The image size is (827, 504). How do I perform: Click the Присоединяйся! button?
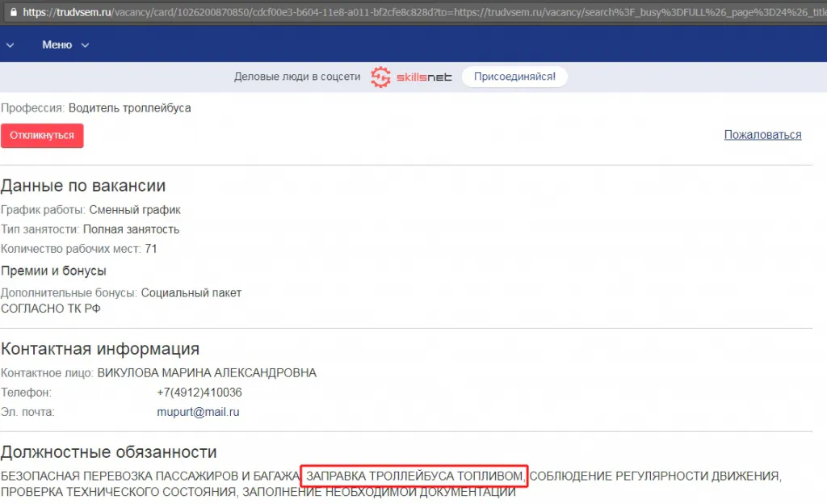click(x=514, y=77)
